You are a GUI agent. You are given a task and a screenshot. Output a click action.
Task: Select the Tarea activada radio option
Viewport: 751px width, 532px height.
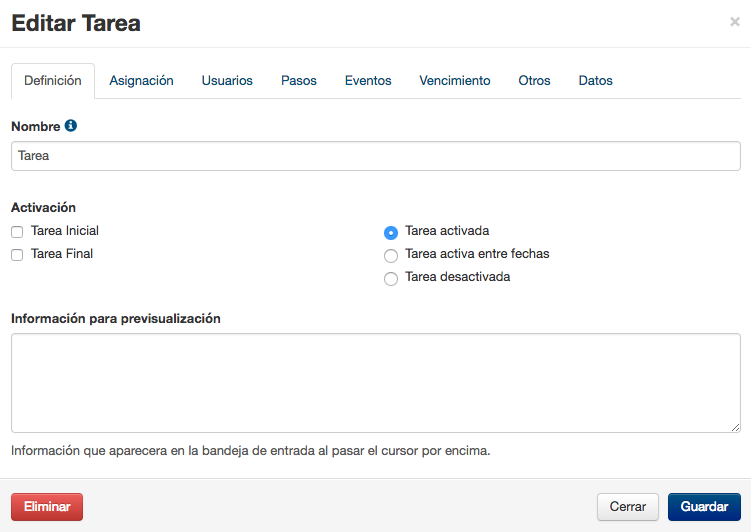(391, 233)
